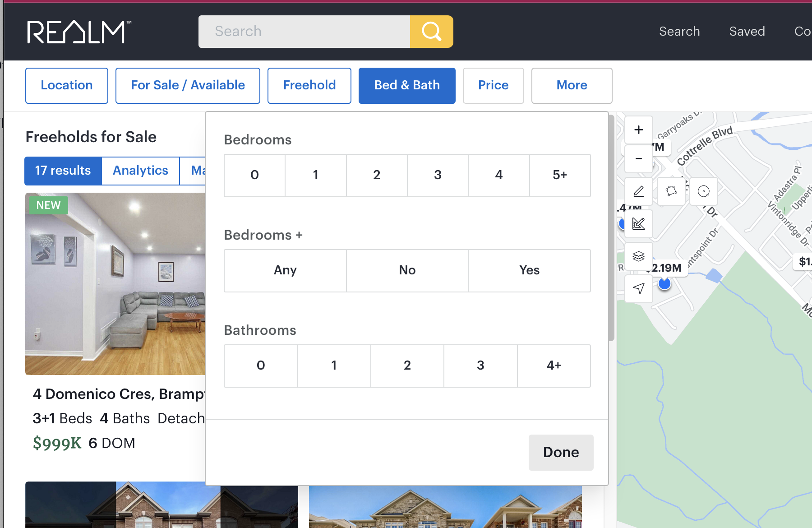
Task: Zoom in on the map
Action: (638, 130)
